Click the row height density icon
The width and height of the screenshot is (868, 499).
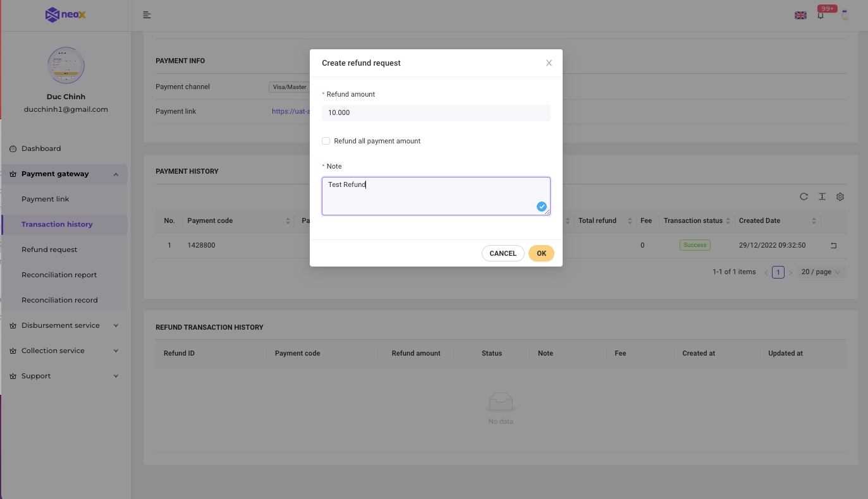[822, 196]
